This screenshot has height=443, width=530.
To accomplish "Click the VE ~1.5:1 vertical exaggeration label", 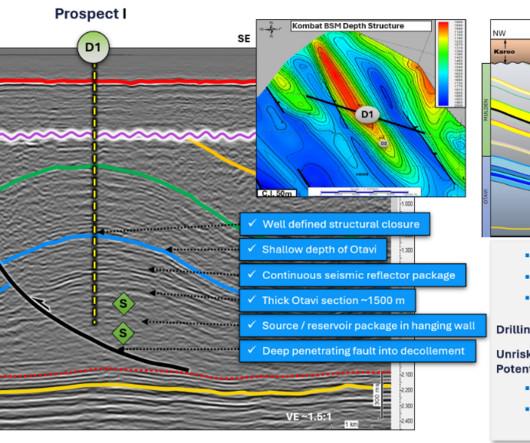I will (x=308, y=417).
